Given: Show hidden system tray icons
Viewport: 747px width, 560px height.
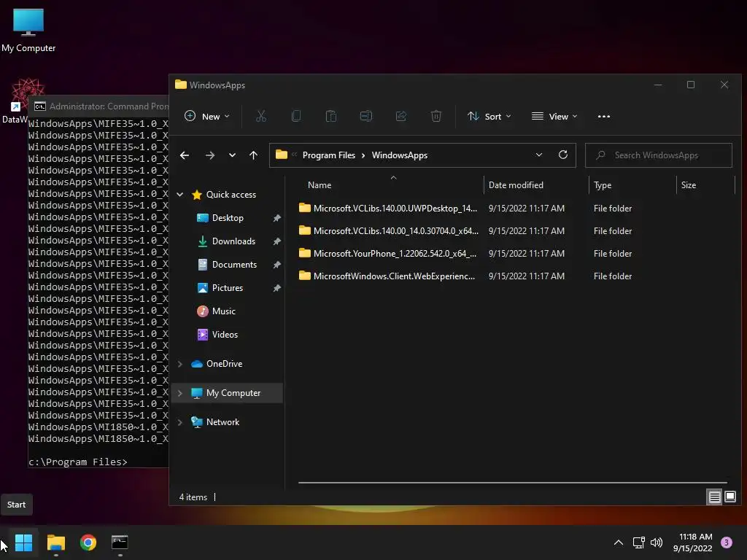Looking at the screenshot, I should pos(619,542).
